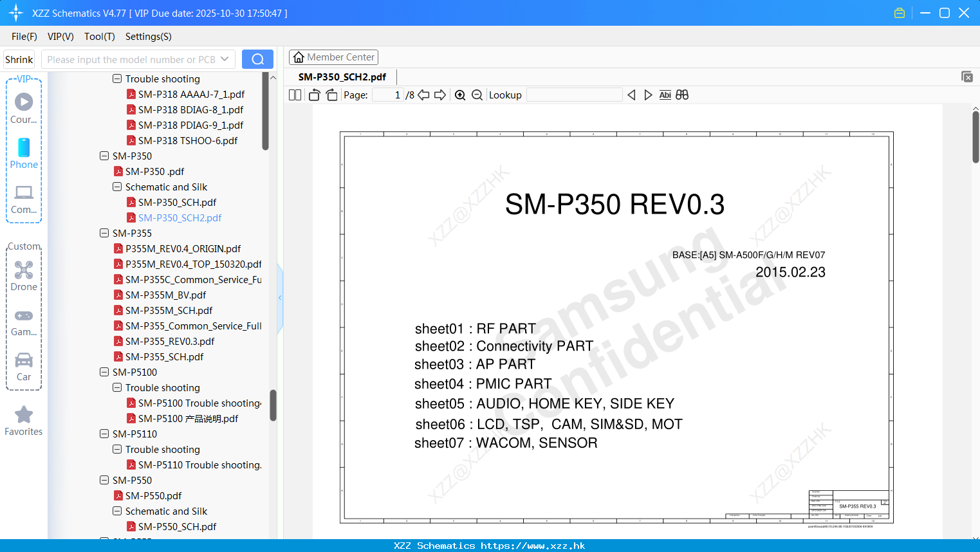Screen dimensions: 980x552
Task: Select SM-P350_SCH2.pdf in the tree
Action: click(x=180, y=218)
